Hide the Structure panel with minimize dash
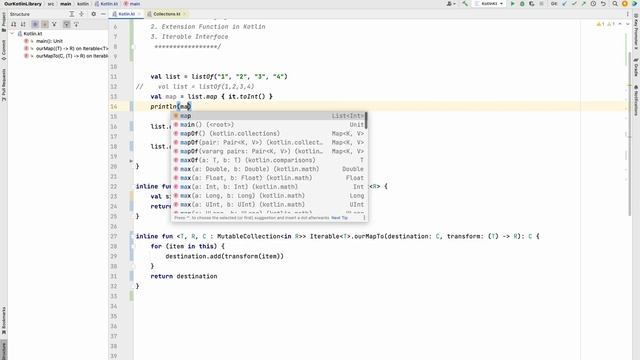 [103, 14]
